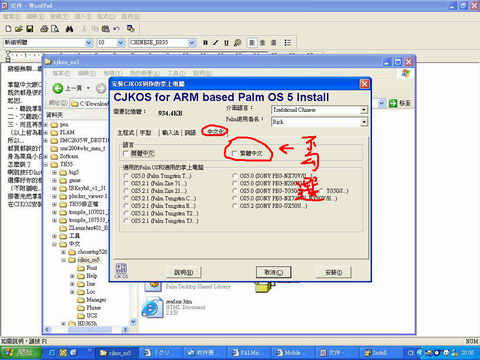480x360 pixels.
Task: Save document icon in WordPad toolbar
Action: [x=30, y=29]
